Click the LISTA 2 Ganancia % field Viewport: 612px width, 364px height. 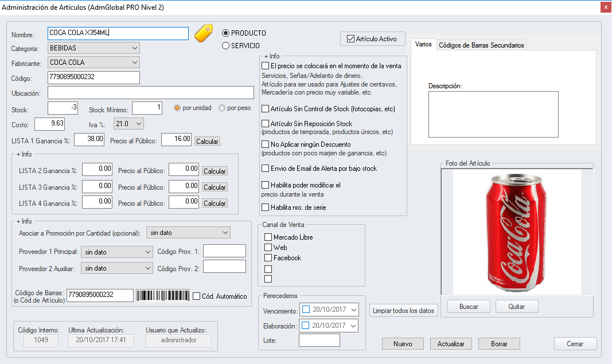pyautogui.click(x=97, y=169)
